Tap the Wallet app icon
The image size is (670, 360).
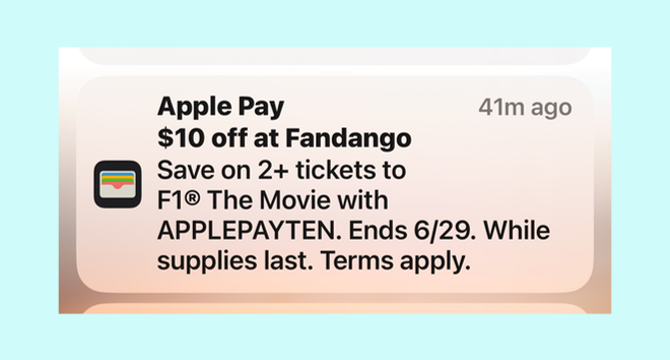coord(118,184)
